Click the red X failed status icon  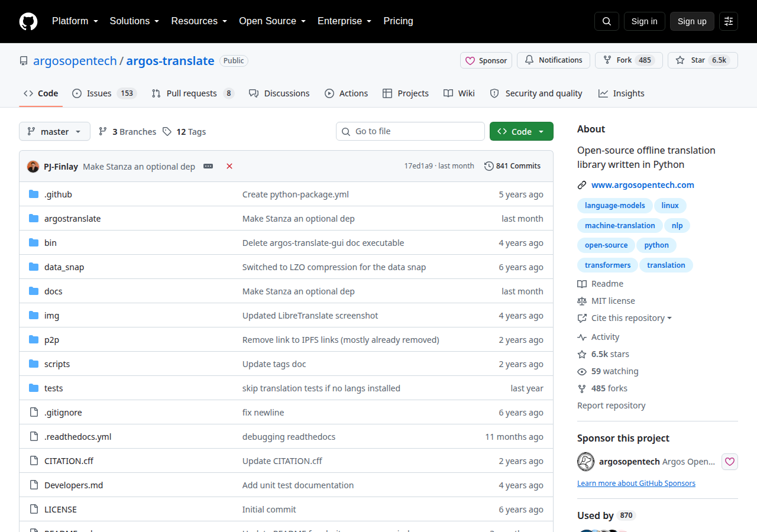tap(229, 166)
